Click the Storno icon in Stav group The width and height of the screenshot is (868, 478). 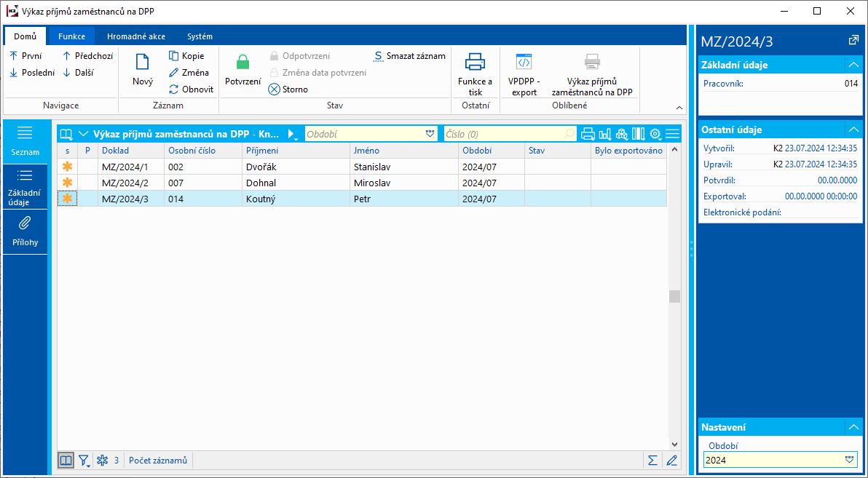(275, 89)
